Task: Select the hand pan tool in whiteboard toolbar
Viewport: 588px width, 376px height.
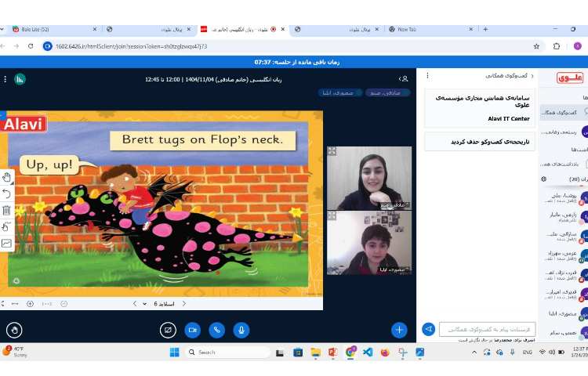Action: click(6, 177)
